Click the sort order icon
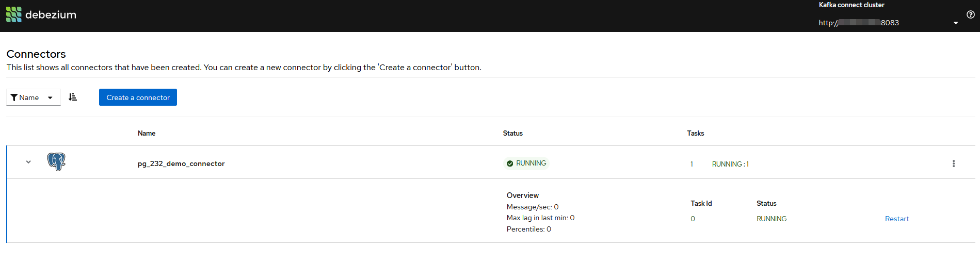 73,97
